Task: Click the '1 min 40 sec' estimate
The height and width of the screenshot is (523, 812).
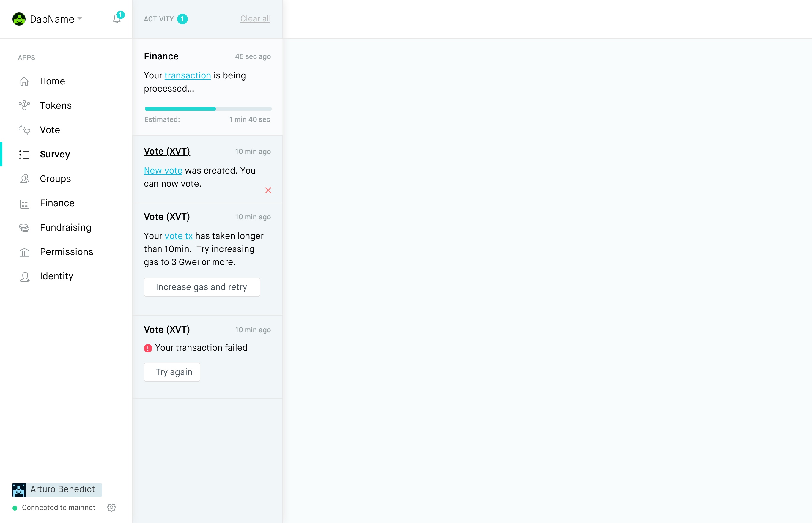Action: pos(250,119)
